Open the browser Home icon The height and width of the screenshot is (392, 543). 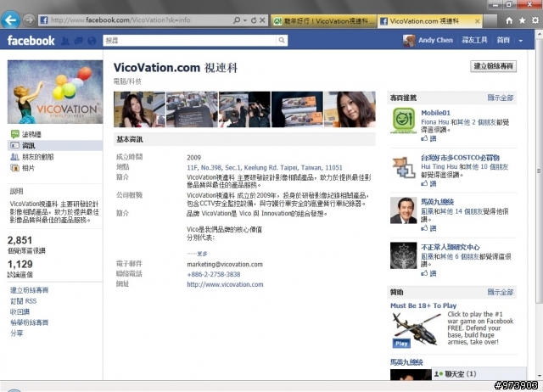[x=509, y=20]
